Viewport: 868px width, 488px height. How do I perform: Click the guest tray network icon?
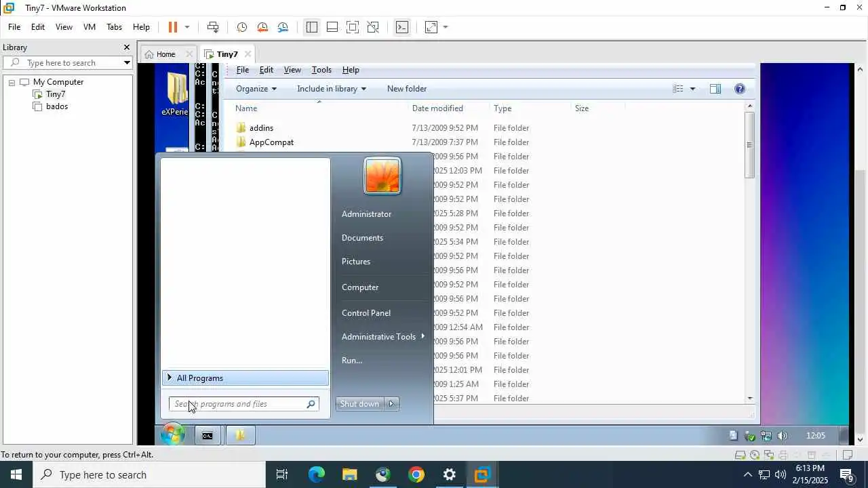click(x=766, y=436)
